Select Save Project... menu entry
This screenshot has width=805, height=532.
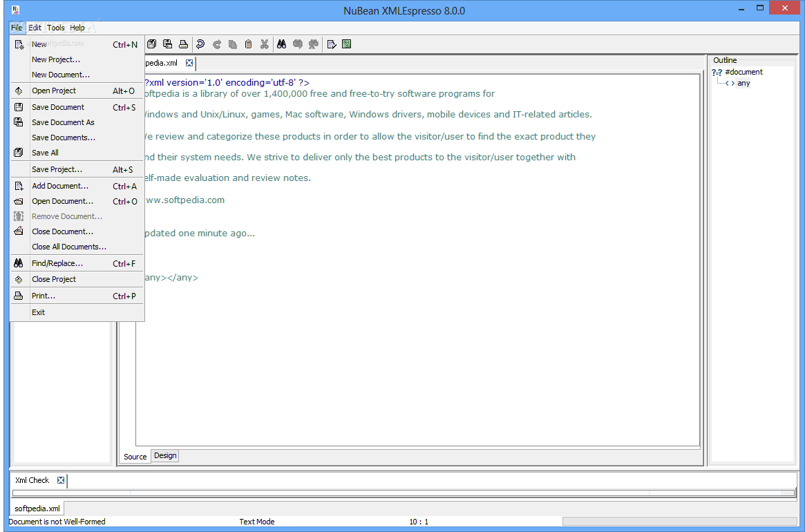click(x=77, y=169)
